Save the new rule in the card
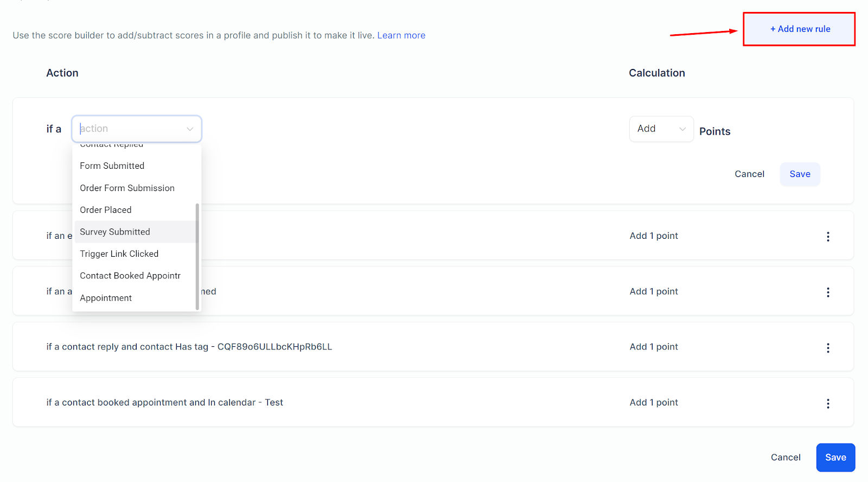The height and width of the screenshot is (482, 868). (800, 174)
